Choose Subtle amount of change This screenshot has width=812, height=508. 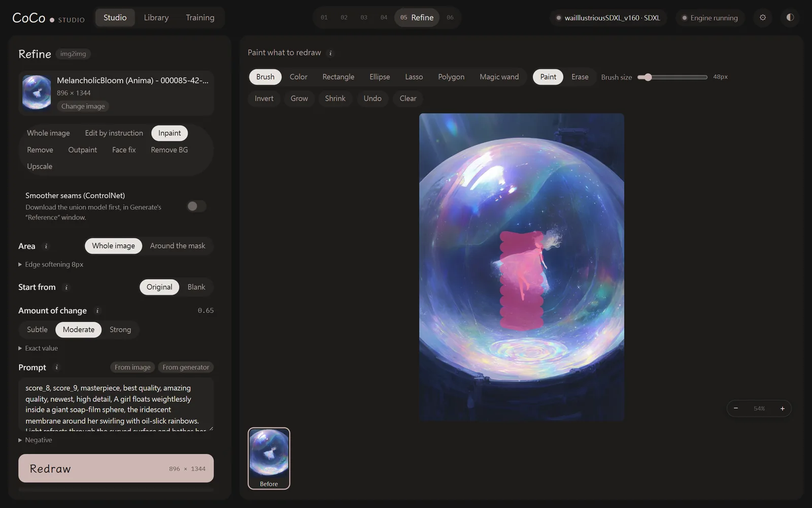[37, 330]
